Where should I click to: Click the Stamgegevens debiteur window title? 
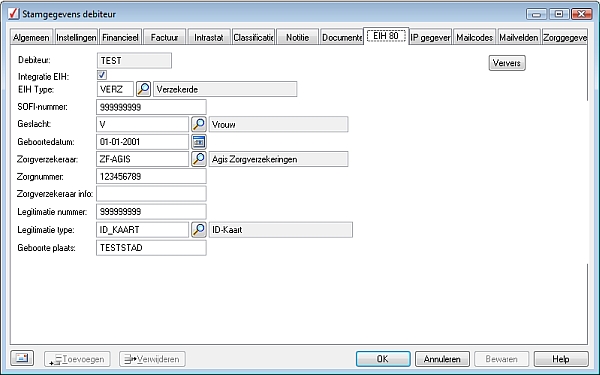[x=69, y=14]
